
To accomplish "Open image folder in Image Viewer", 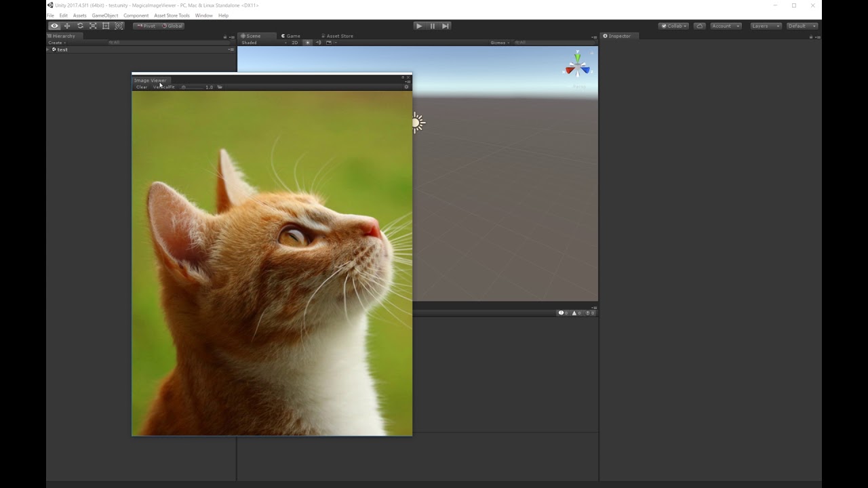I will pos(220,87).
